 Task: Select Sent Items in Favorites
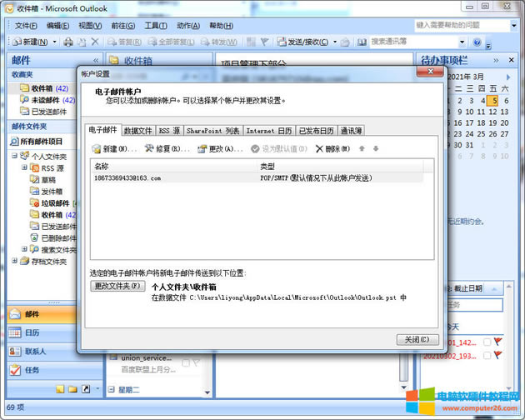[43, 112]
